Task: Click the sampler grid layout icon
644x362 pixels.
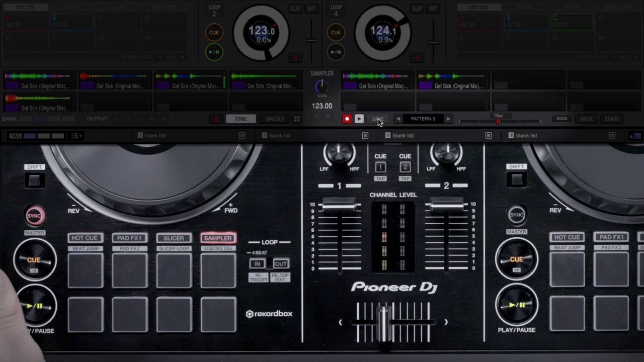Action: [x=297, y=119]
